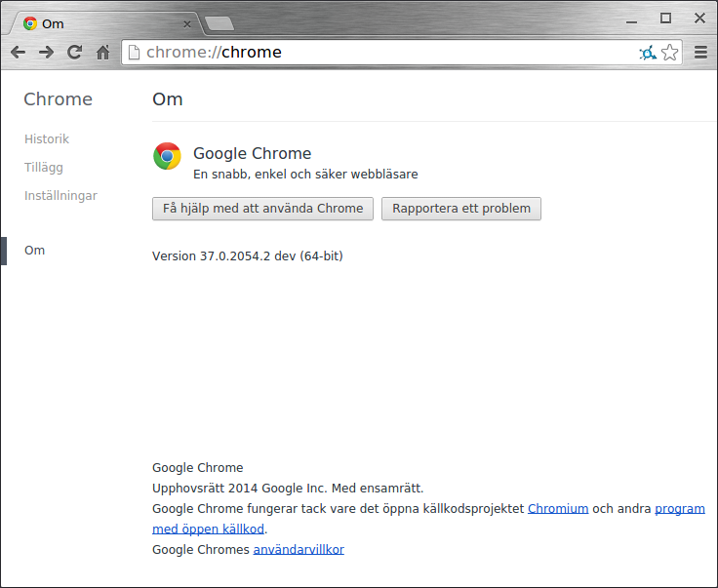718x588 pixels.
Task: Click the page icon in address bar
Action: click(x=134, y=52)
